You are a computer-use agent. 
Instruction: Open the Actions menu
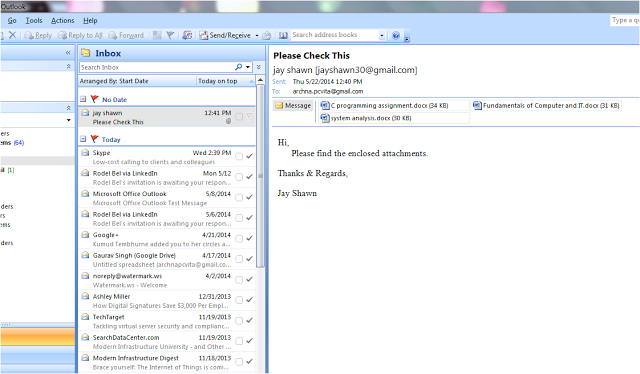[62, 20]
